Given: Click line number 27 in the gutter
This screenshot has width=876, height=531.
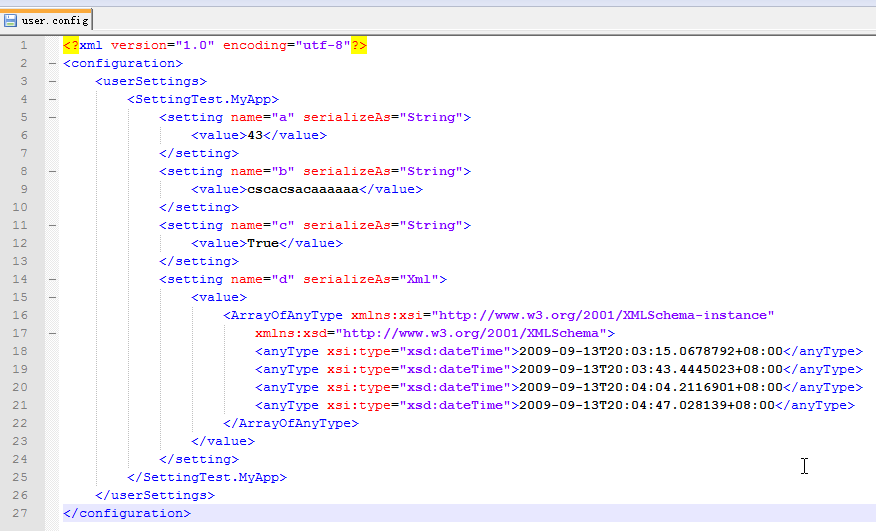Looking at the screenshot, I should [20, 513].
